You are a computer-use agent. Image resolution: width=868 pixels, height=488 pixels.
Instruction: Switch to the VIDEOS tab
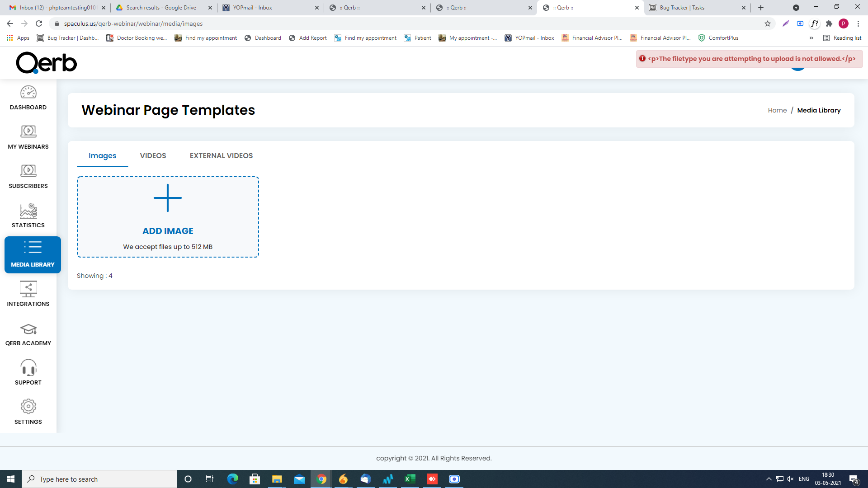click(x=153, y=155)
